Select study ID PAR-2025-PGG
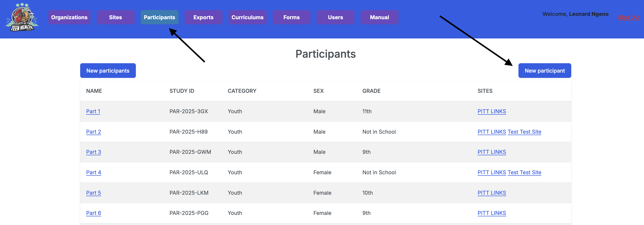Screen dimensions: 644x225 [x=189, y=213]
